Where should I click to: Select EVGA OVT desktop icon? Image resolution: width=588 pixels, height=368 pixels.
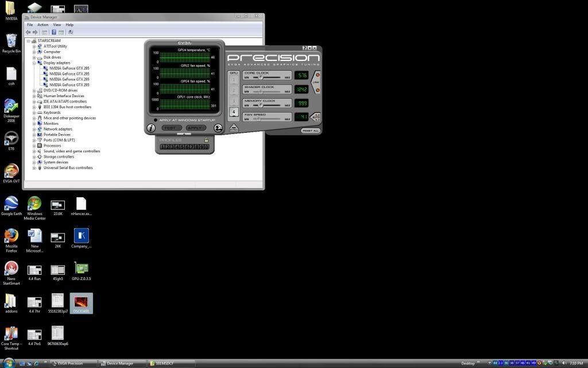[11, 173]
